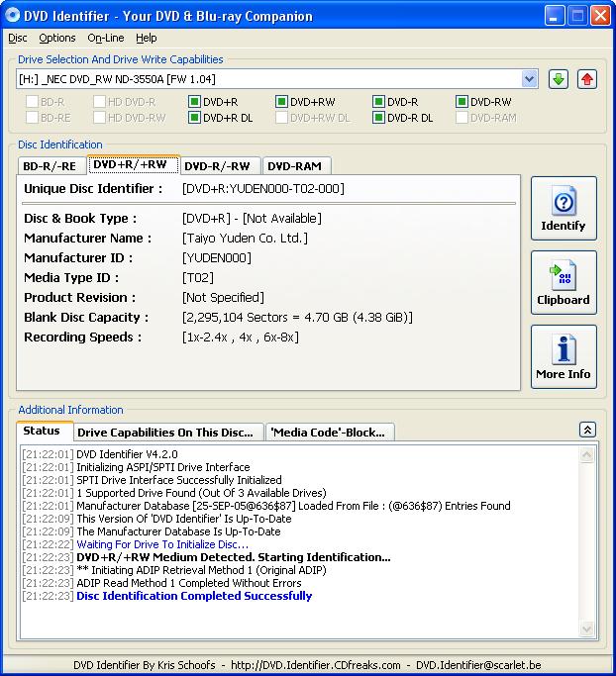Click the Recording Speeds value

tap(241, 338)
